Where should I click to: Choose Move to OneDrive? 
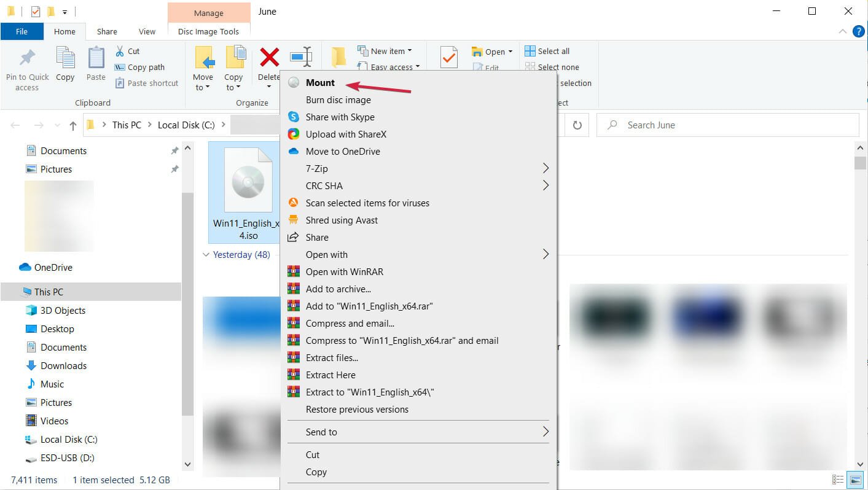[418, 151]
